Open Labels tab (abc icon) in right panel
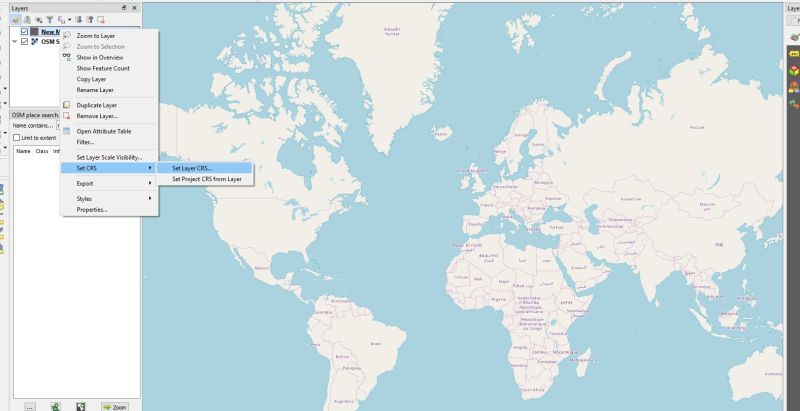800x411 pixels. coord(794,54)
